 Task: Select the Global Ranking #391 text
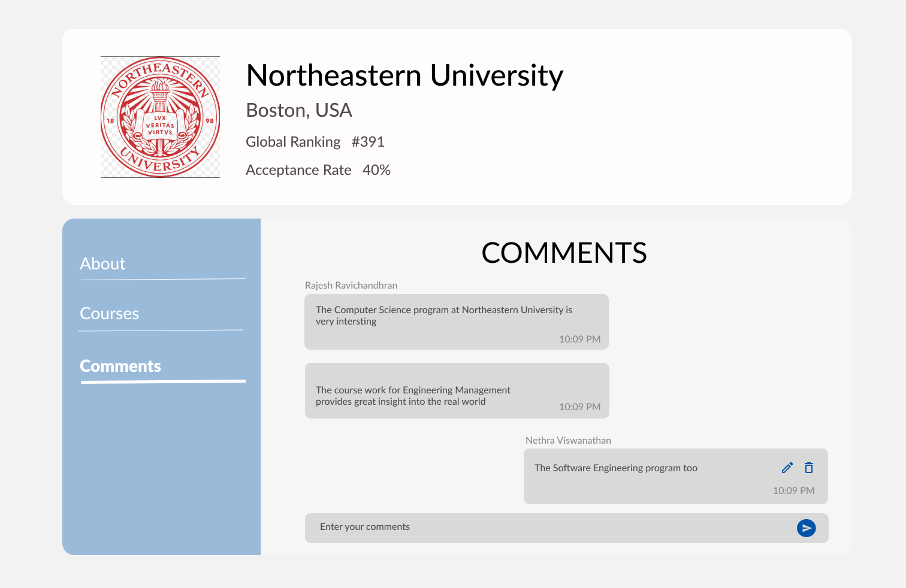(x=315, y=142)
